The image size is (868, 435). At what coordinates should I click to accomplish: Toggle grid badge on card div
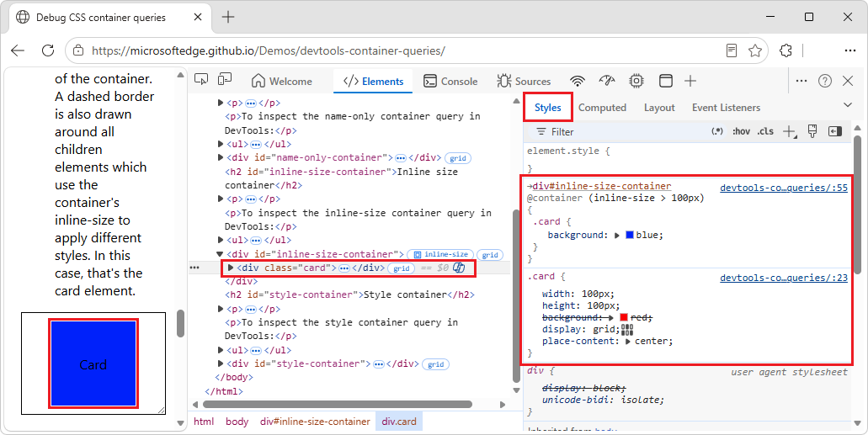click(x=402, y=268)
